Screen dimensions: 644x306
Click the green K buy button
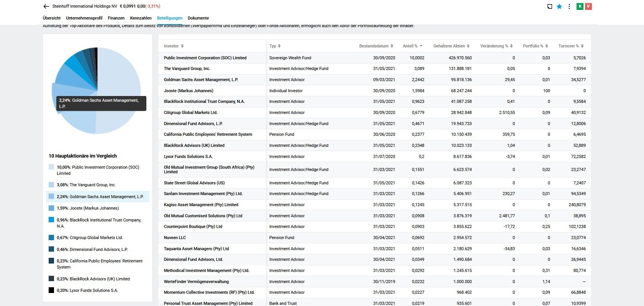580,6
